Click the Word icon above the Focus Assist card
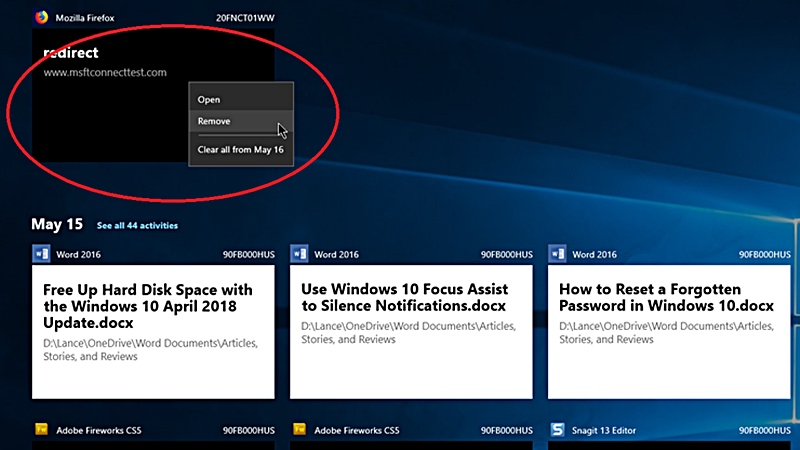 pos(299,254)
